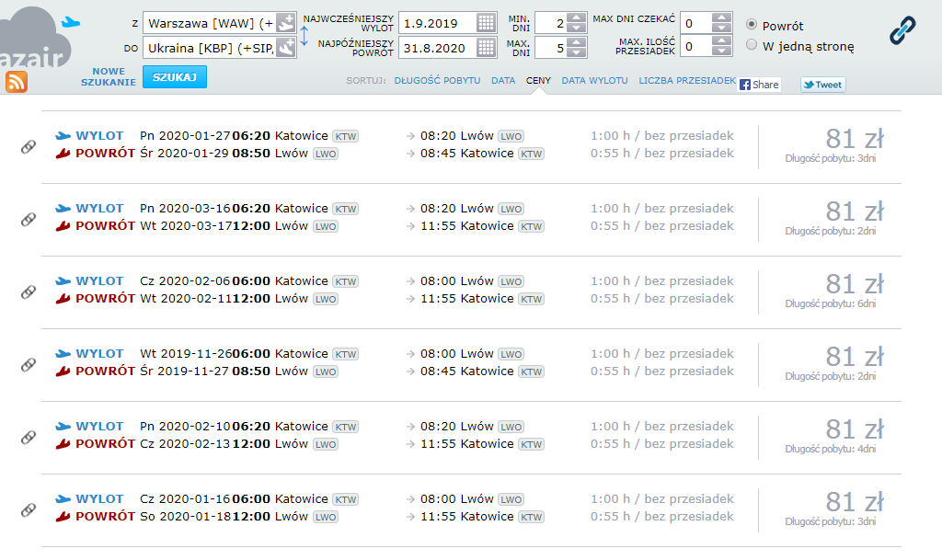Viewport: 942px width, 560px height.
Task: Decrease MAX. DNI value
Action: (x=576, y=52)
